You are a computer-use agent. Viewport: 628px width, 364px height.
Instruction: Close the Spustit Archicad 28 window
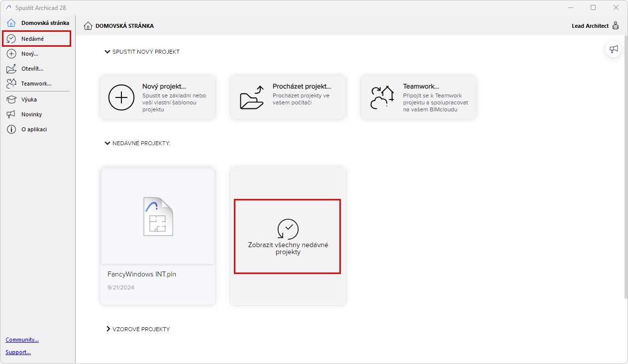pyautogui.click(x=616, y=7)
